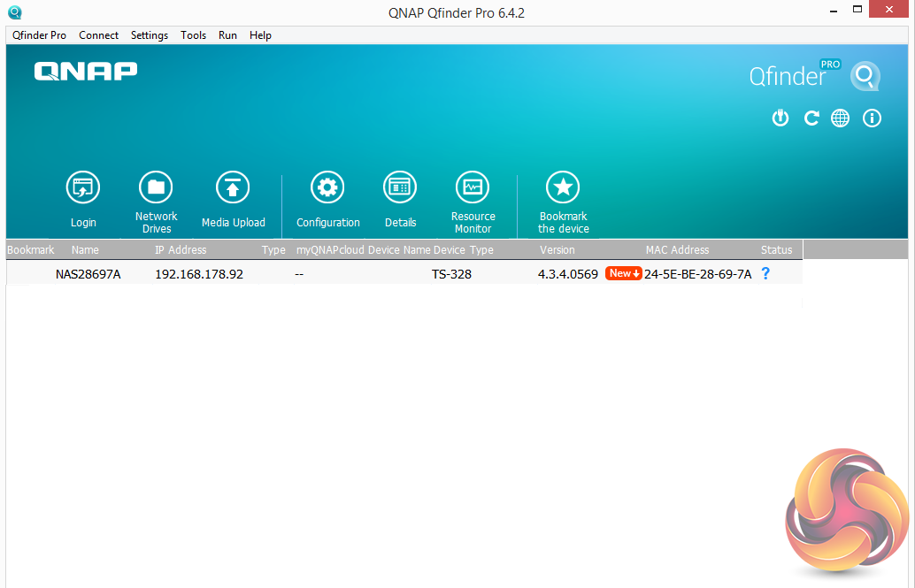Open the Connect menu
This screenshot has width=915, height=588.
point(98,35)
